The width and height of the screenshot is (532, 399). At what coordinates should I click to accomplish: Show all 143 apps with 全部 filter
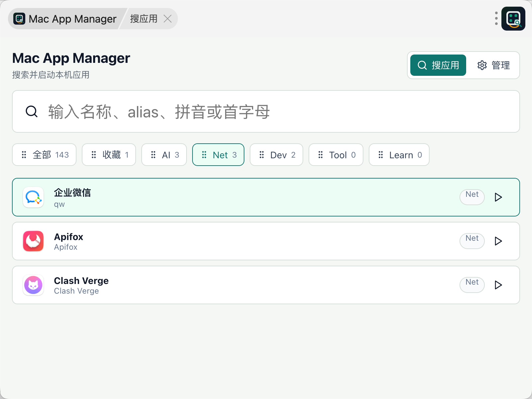[x=44, y=155]
